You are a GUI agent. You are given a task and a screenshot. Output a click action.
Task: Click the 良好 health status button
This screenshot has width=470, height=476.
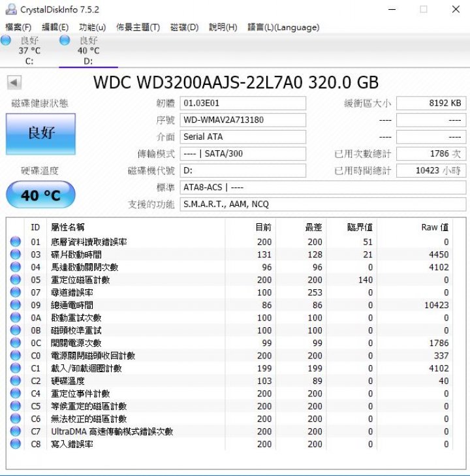(x=40, y=134)
